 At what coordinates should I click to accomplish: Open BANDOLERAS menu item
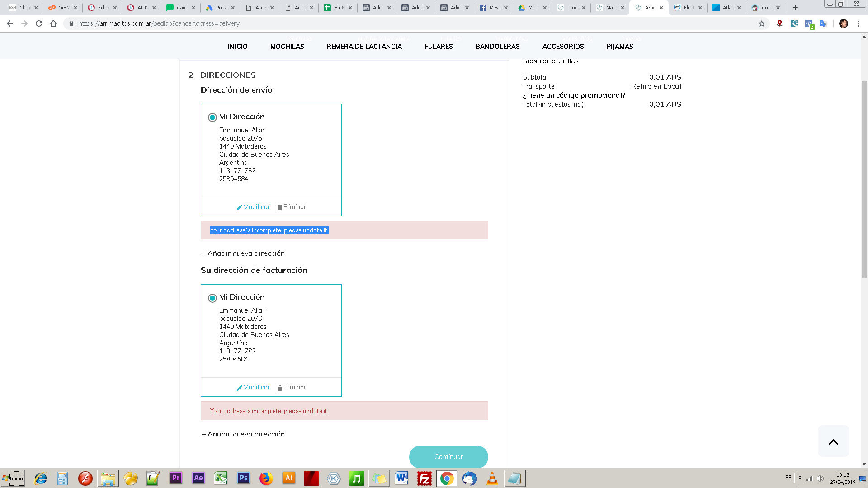coord(497,47)
